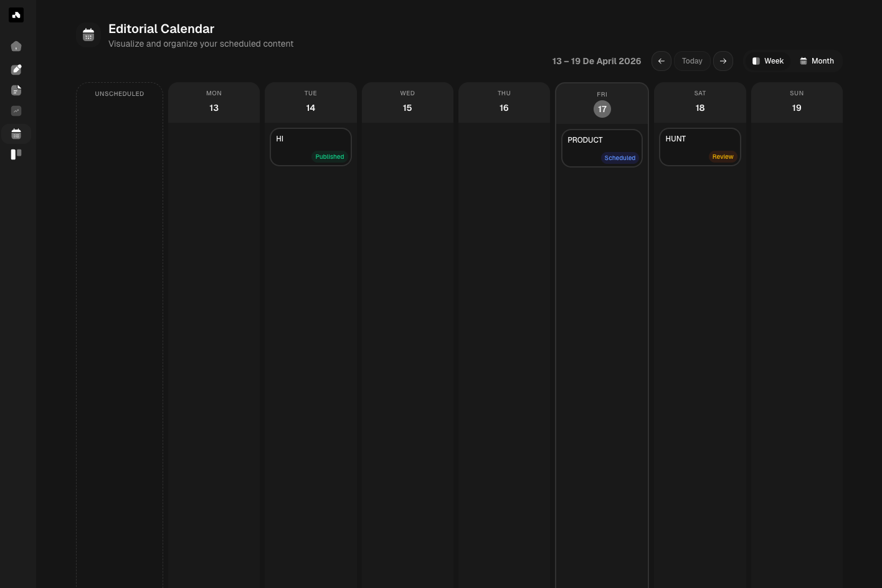Click the app logo in the sidebar
The height and width of the screenshot is (588, 882).
(x=16, y=15)
